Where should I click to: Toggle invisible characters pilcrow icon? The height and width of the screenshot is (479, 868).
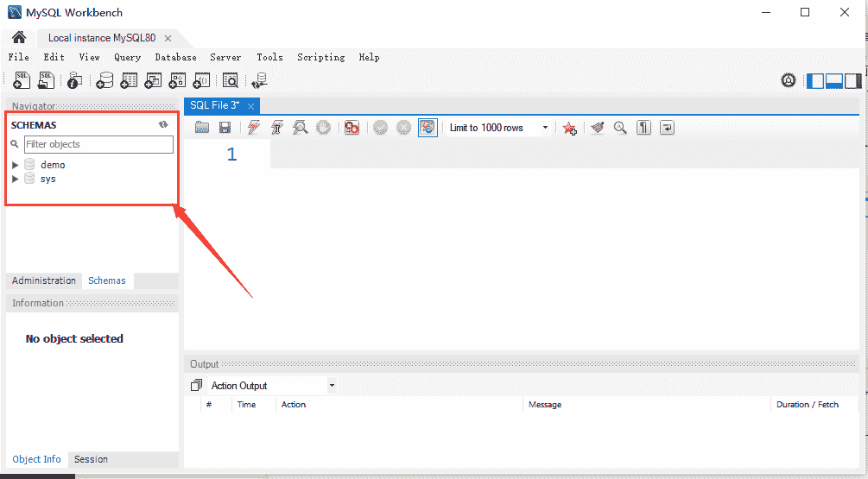point(643,128)
